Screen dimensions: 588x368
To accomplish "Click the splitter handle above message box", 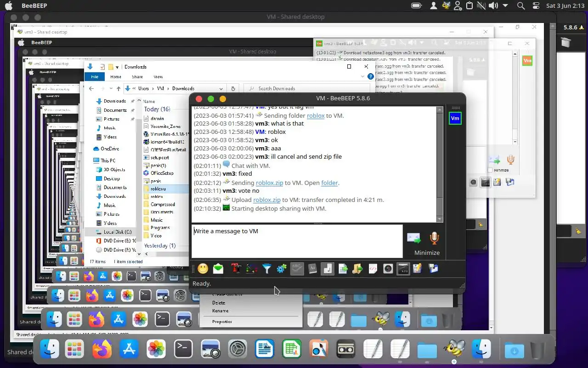I will [317, 224].
